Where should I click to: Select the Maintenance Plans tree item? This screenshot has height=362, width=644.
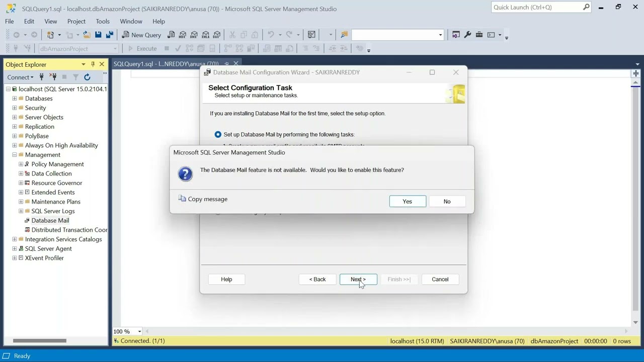point(56,202)
